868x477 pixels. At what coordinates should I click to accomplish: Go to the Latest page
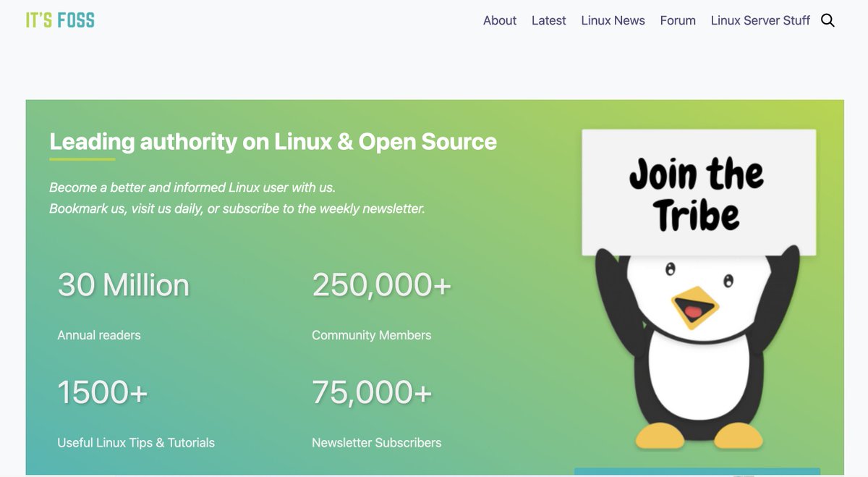(x=548, y=20)
